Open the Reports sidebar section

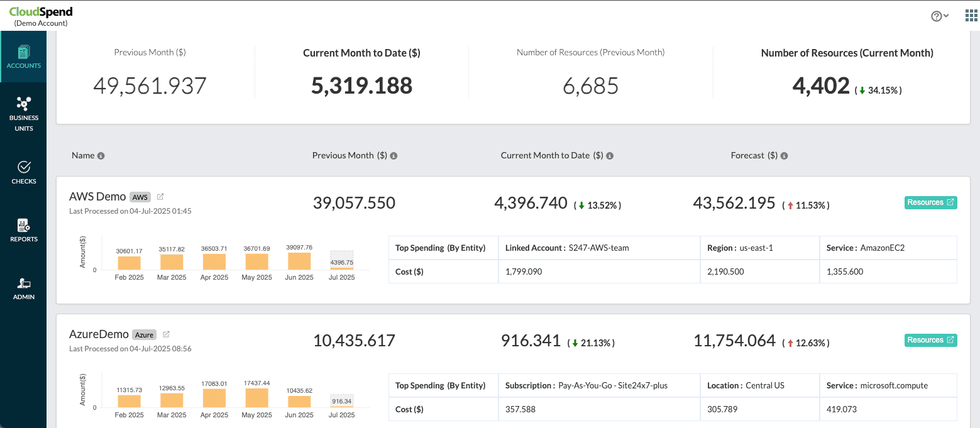(24, 230)
